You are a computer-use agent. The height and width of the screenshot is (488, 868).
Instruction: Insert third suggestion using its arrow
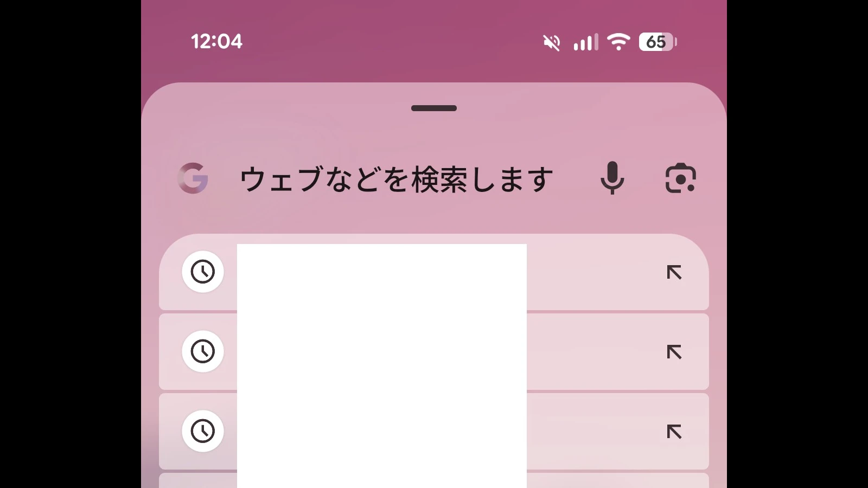pyautogui.click(x=674, y=432)
